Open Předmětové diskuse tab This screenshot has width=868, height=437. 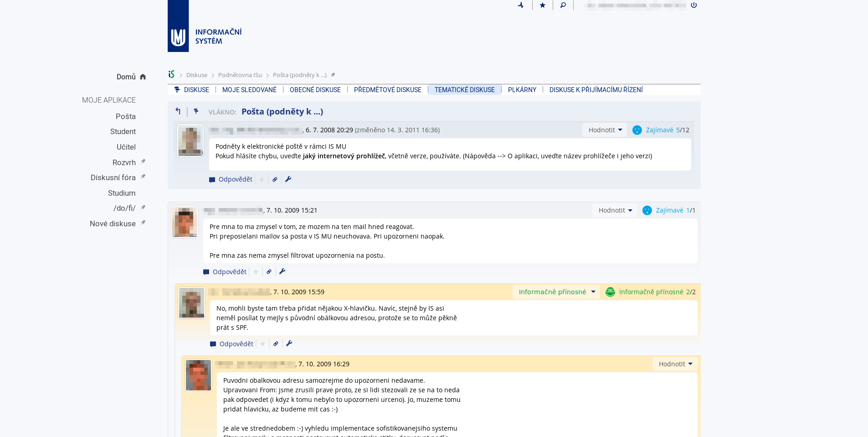pyautogui.click(x=387, y=90)
